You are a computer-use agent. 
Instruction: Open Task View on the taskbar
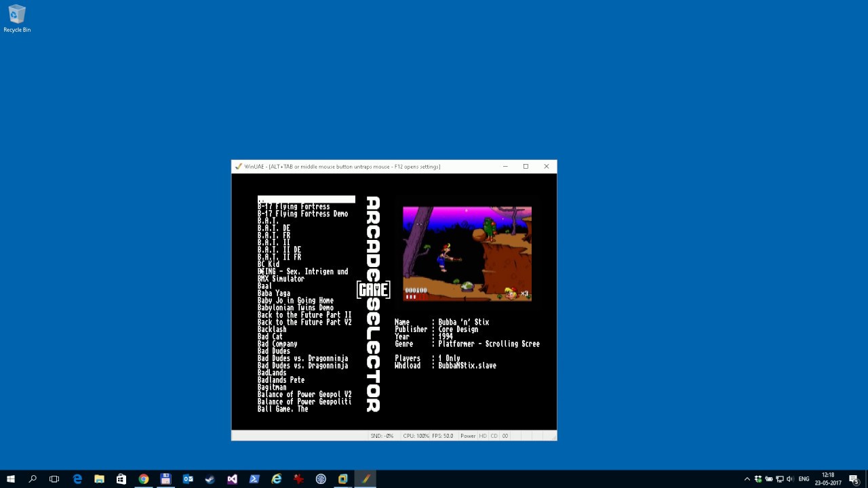54,479
